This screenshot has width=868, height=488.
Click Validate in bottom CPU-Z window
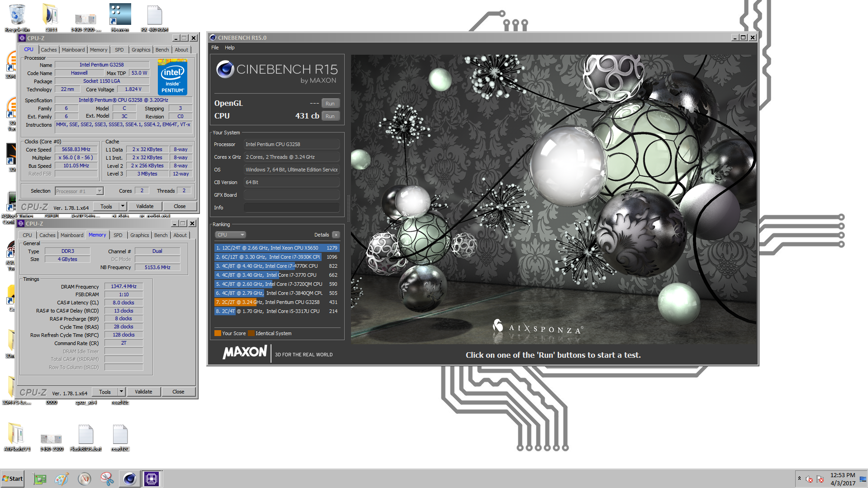point(143,392)
